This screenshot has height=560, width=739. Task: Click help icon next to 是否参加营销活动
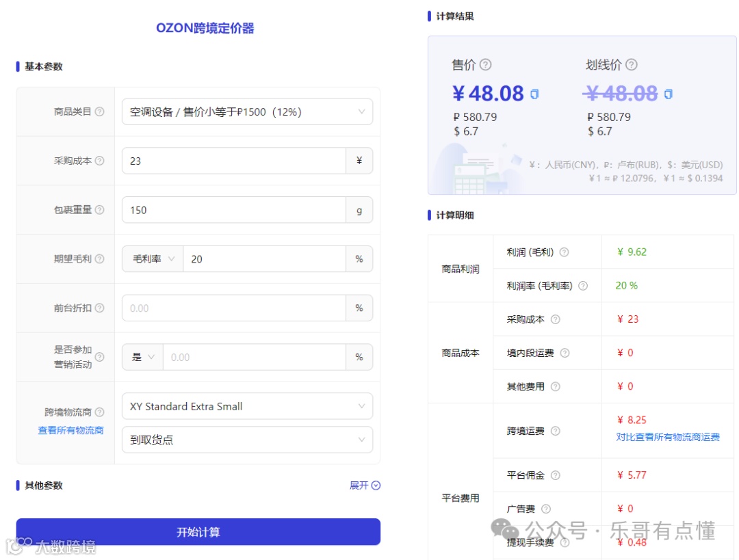(99, 357)
